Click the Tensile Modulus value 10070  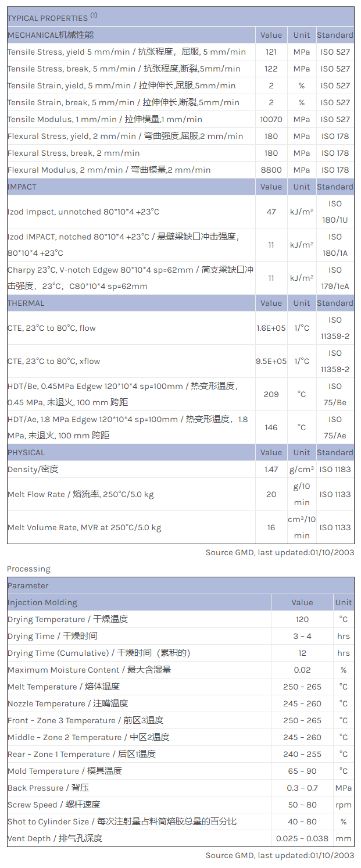coord(271,119)
